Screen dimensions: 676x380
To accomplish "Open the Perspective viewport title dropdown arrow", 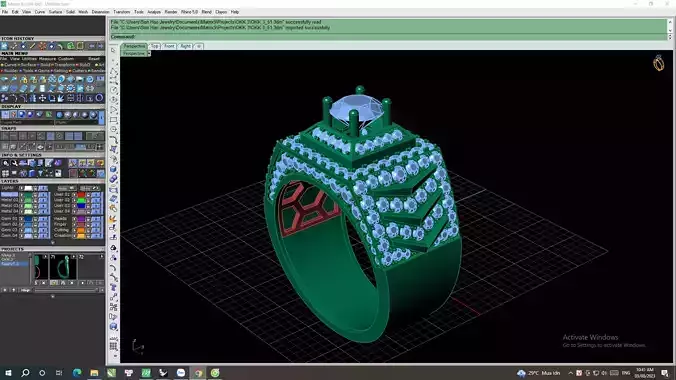I will pos(149,53).
